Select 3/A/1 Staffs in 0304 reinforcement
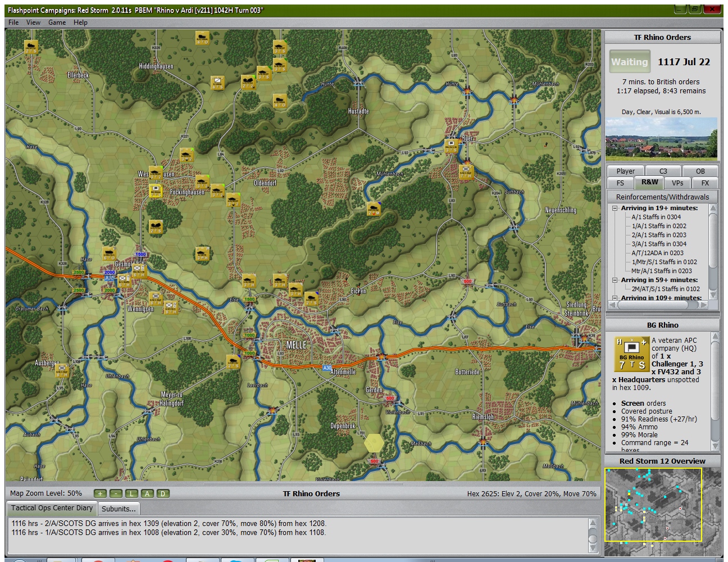This screenshot has width=728, height=562. coord(659,244)
